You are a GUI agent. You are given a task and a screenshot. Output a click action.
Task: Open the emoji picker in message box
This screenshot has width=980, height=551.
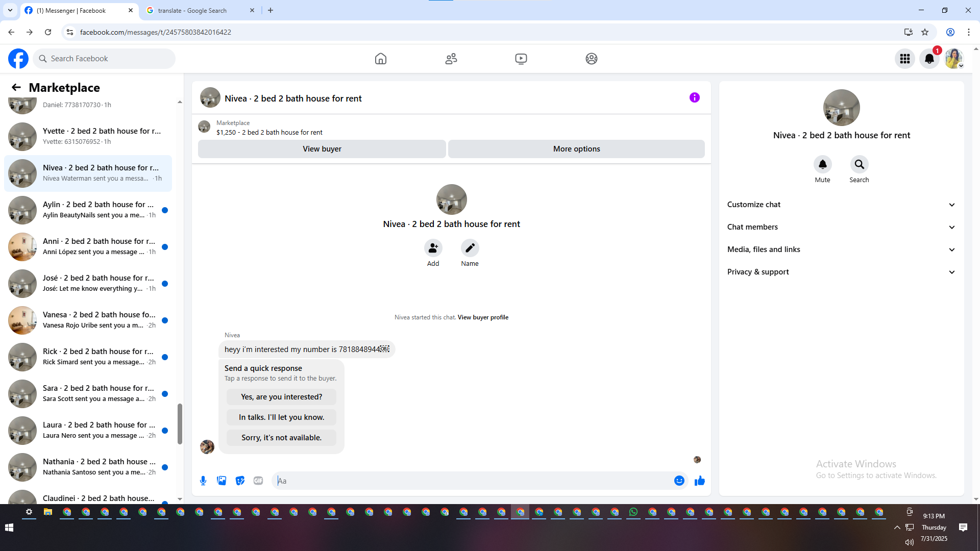[679, 481]
